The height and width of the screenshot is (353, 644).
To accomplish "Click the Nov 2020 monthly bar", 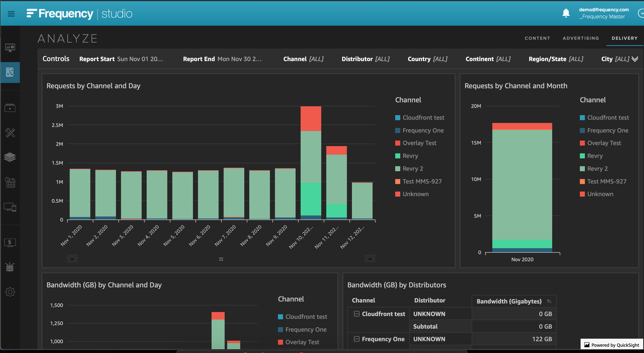I will tap(522, 188).
